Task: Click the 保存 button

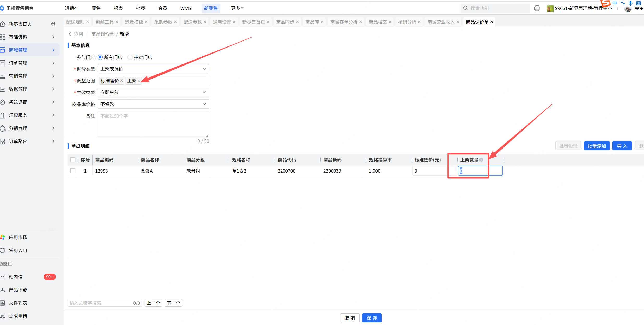Action: click(372, 318)
